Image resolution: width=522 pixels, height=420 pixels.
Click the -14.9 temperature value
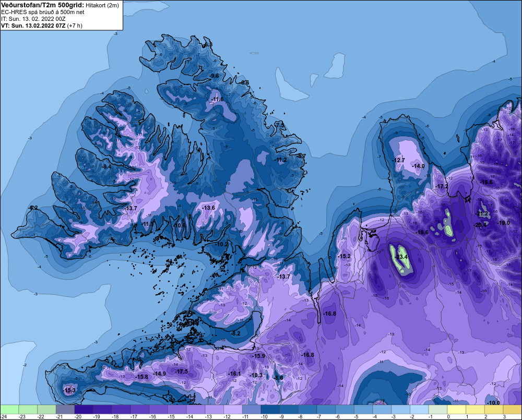pos(159,374)
